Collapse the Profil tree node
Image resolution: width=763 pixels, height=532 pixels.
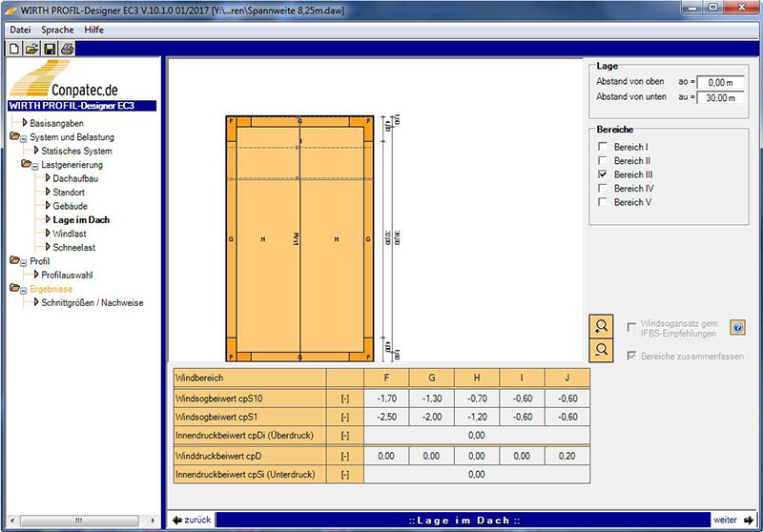click(24, 261)
